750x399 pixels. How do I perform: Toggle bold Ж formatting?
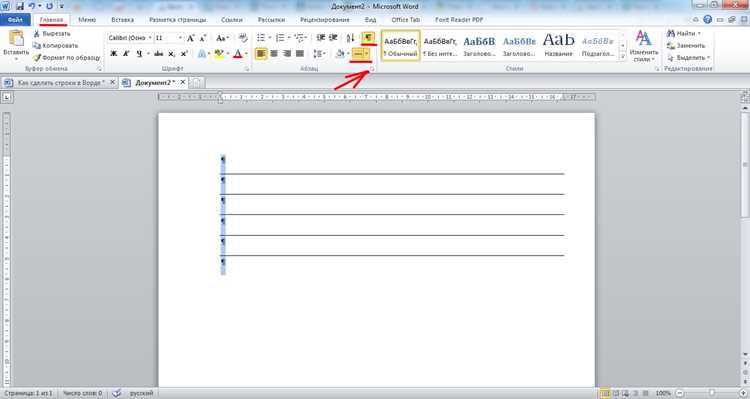[113, 54]
